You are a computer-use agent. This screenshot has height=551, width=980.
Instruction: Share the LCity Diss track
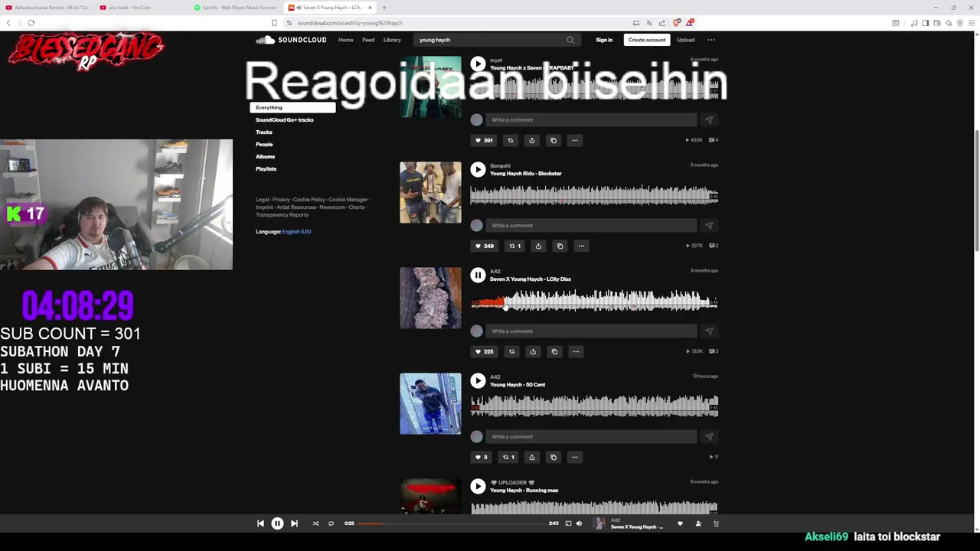click(533, 351)
